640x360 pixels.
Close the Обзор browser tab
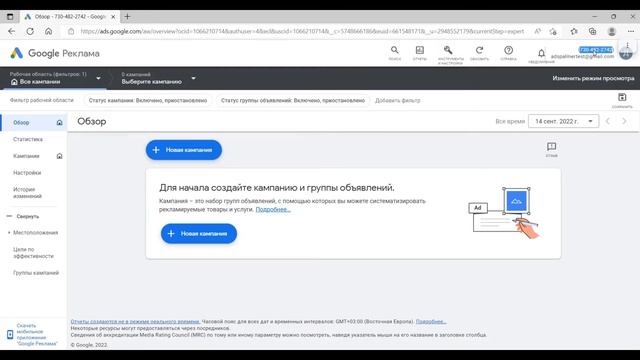(113, 17)
